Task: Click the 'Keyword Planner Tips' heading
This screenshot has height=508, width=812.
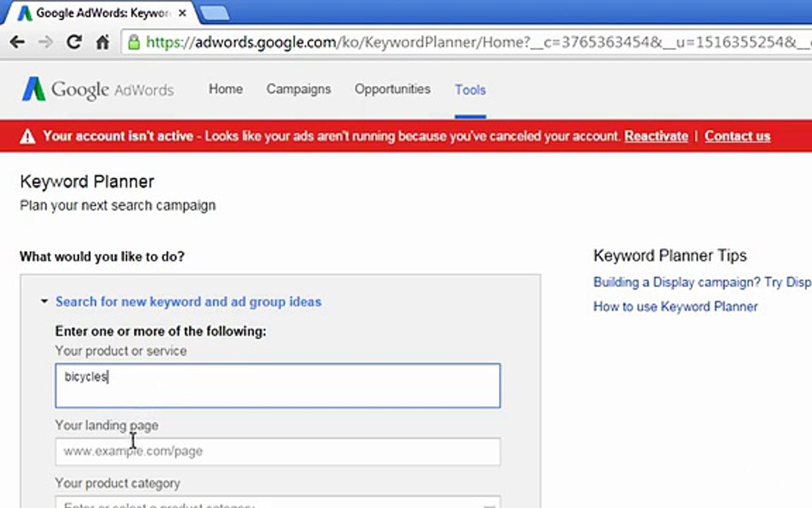Action: (x=670, y=255)
